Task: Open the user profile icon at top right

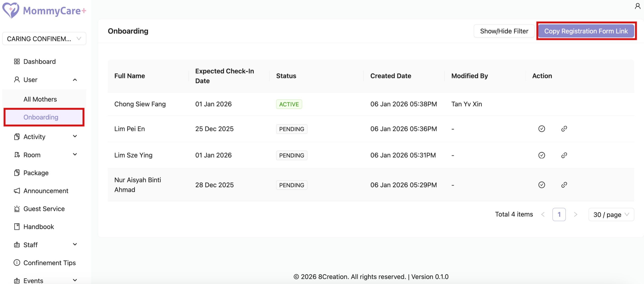Action: [637, 6]
